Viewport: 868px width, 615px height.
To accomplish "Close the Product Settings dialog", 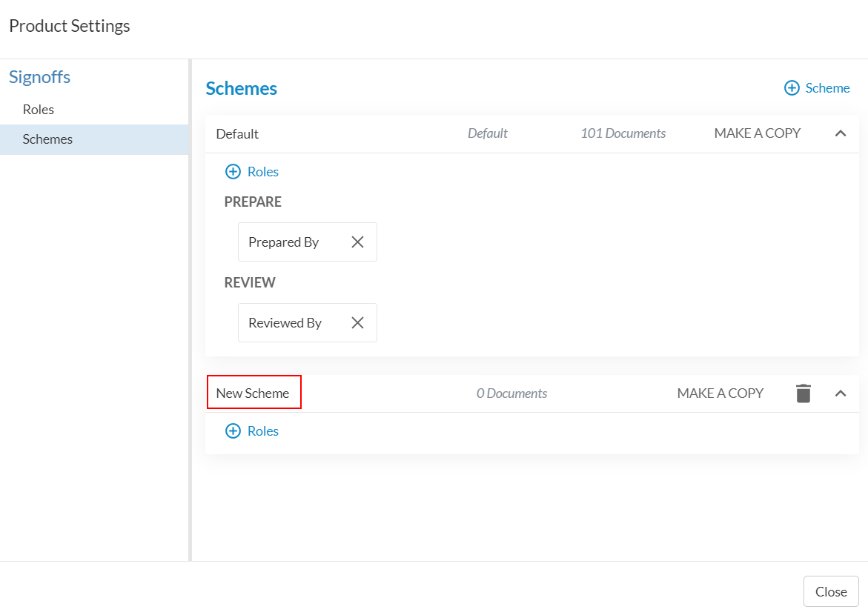I will coord(830,591).
